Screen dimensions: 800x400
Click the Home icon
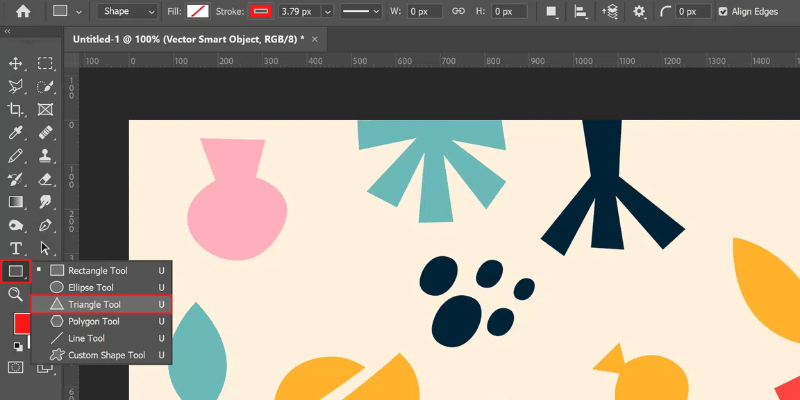23,12
